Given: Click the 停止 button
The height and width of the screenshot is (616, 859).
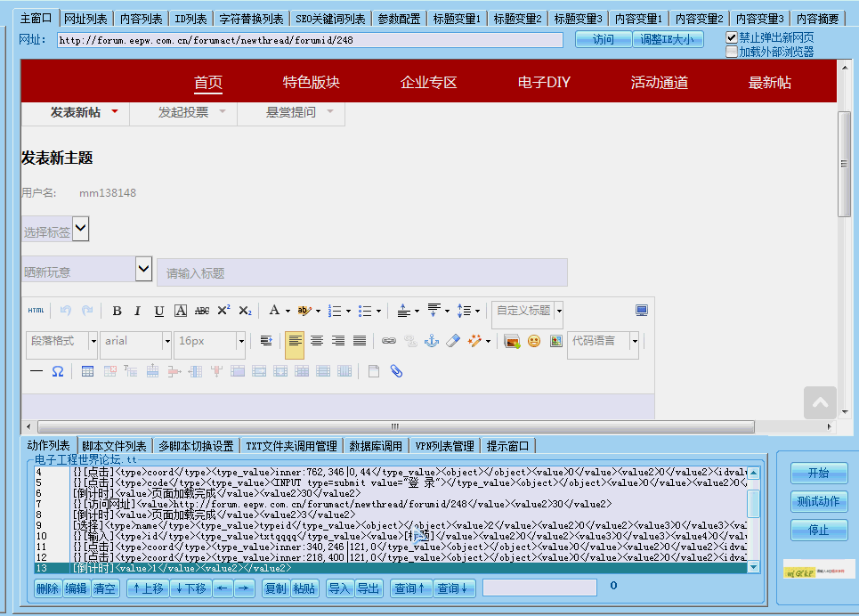Looking at the screenshot, I should (819, 530).
